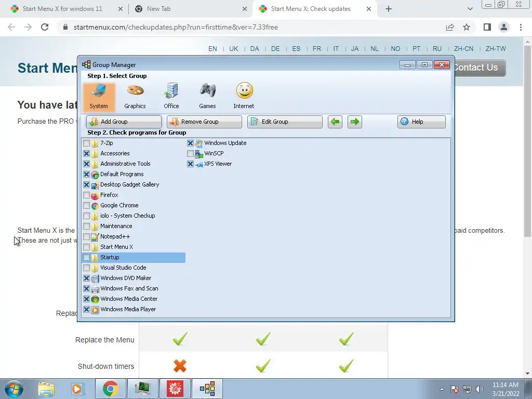Uncheck the Administrative Tools checkbox
Image resolution: width=532 pixels, height=399 pixels.
click(87, 164)
